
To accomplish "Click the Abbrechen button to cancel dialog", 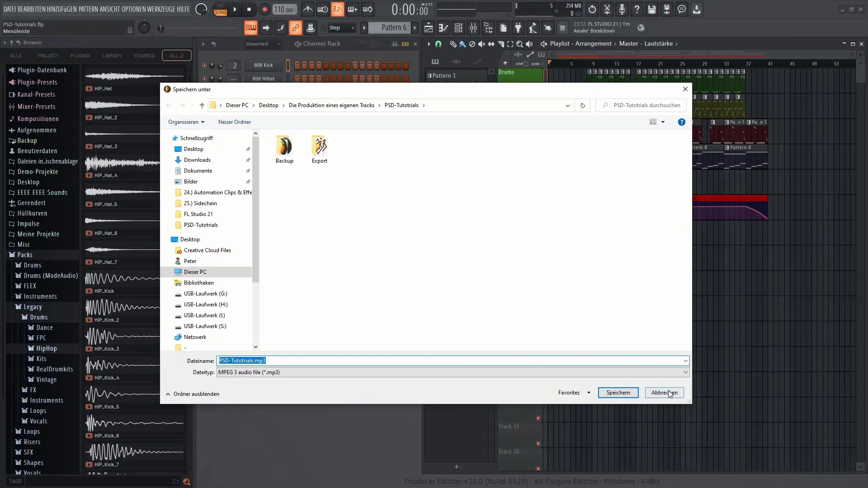I will [664, 392].
